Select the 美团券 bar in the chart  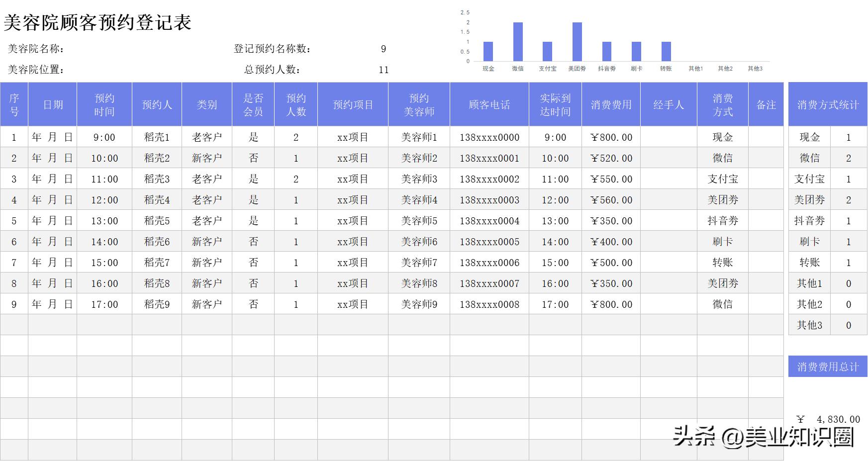coord(577,42)
